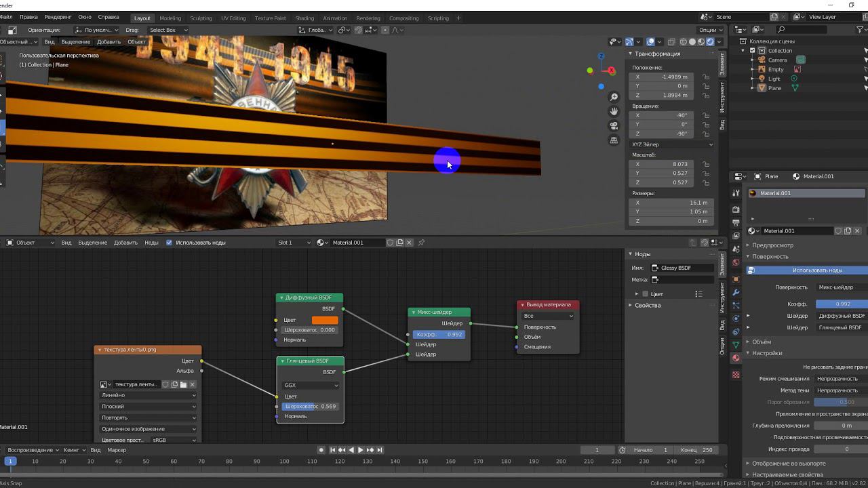Expand the "Объём" section in material properties
This screenshot has height=488, width=868.
[x=762, y=342]
